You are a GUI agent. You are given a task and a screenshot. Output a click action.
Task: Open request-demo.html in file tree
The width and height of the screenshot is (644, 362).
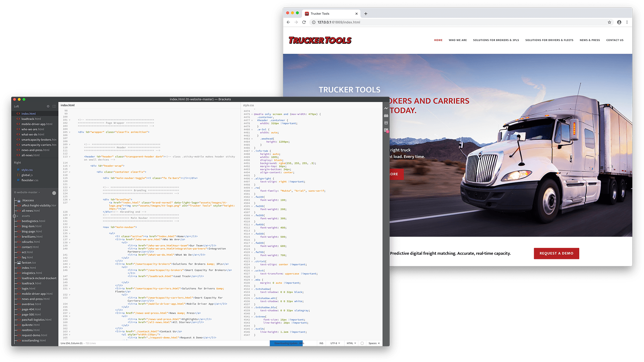(34, 335)
